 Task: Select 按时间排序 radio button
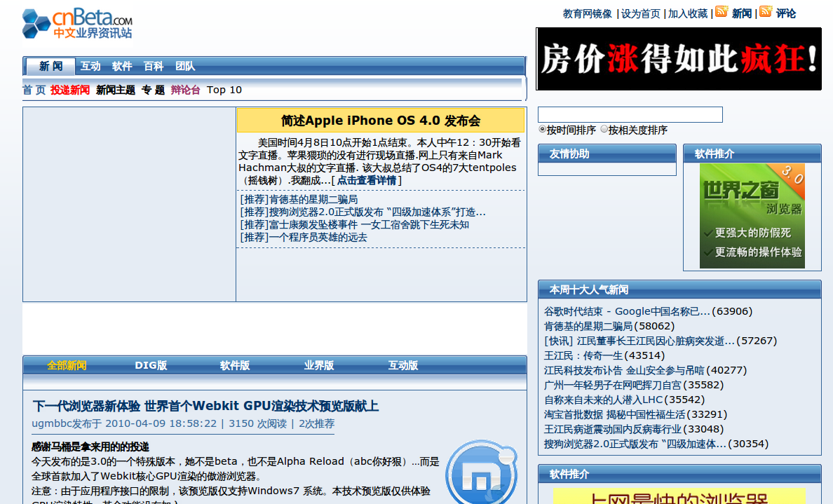coord(543,129)
